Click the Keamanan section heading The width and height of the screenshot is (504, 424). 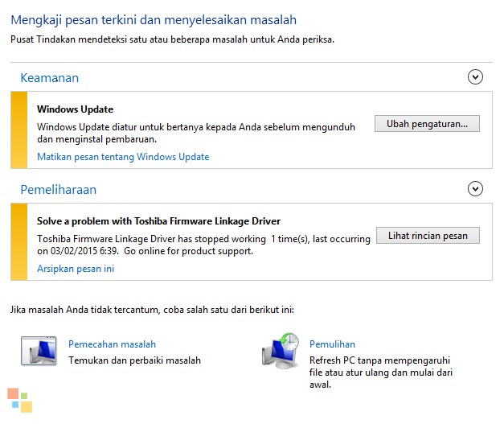50,78
